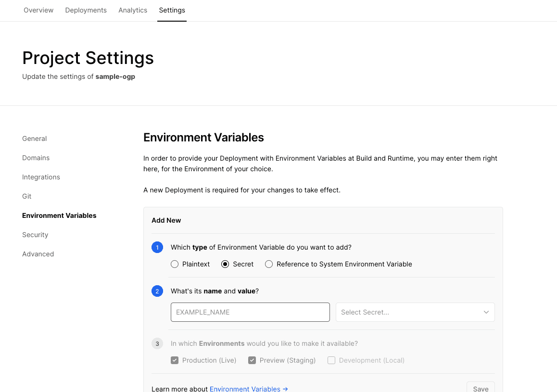557x392 pixels.
Task: Expand the Select Secret dropdown
Action: click(x=415, y=312)
